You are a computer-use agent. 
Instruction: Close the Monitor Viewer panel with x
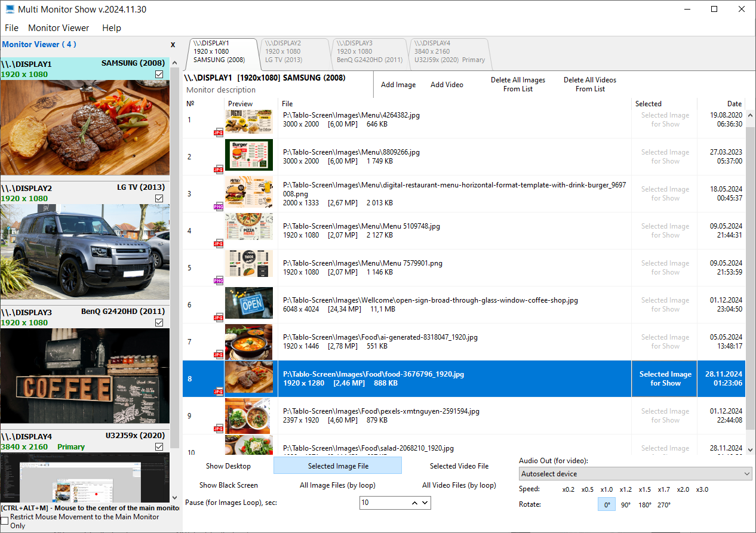pos(173,45)
